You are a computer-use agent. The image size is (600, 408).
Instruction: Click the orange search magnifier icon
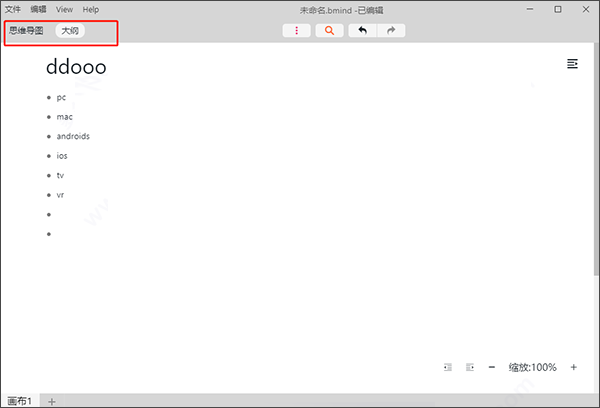click(x=329, y=31)
